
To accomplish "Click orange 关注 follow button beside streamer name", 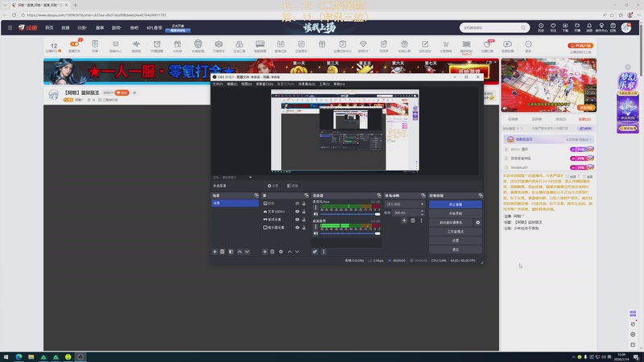I will pos(122,93).
